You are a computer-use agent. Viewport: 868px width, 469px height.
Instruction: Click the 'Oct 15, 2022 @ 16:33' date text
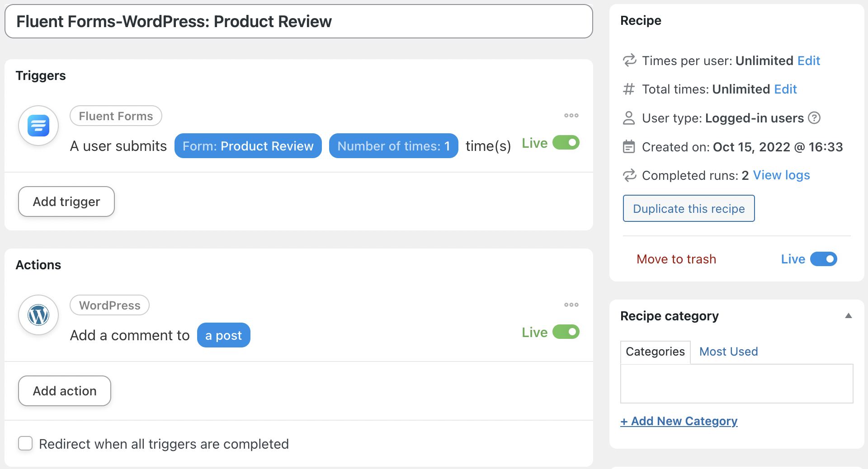778,147
